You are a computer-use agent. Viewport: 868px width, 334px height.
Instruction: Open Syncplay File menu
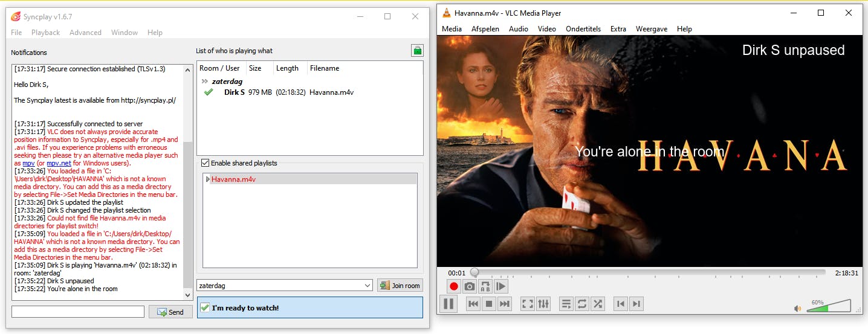pyautogui.click(x=16, y=33)
